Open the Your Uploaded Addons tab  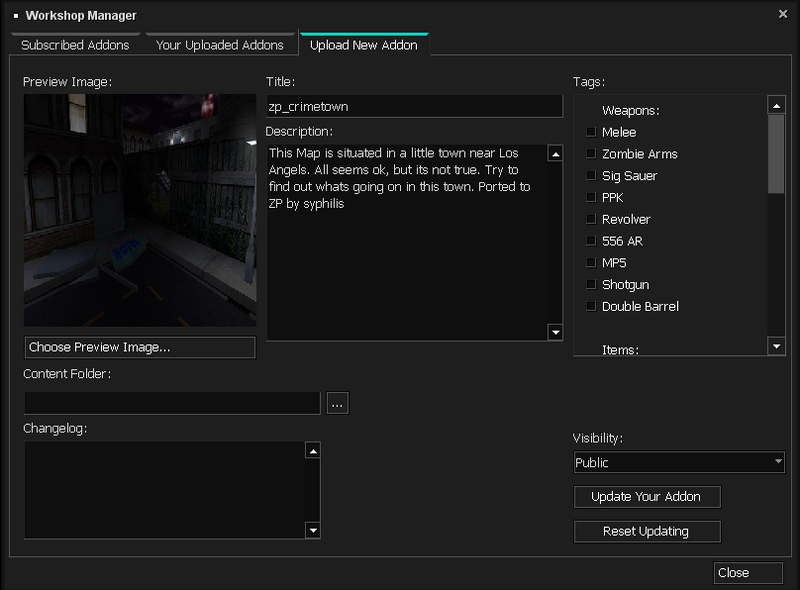(x=222, y=44)
